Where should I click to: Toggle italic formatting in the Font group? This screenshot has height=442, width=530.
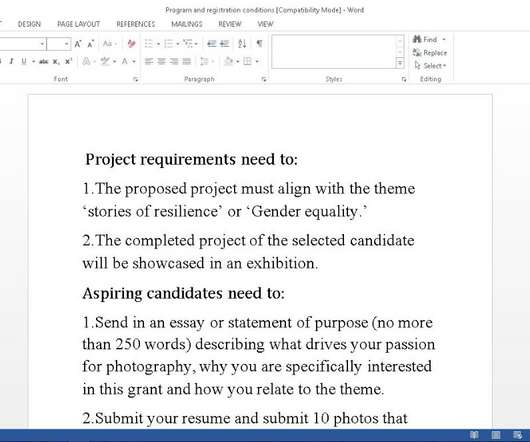coord(11,62)
